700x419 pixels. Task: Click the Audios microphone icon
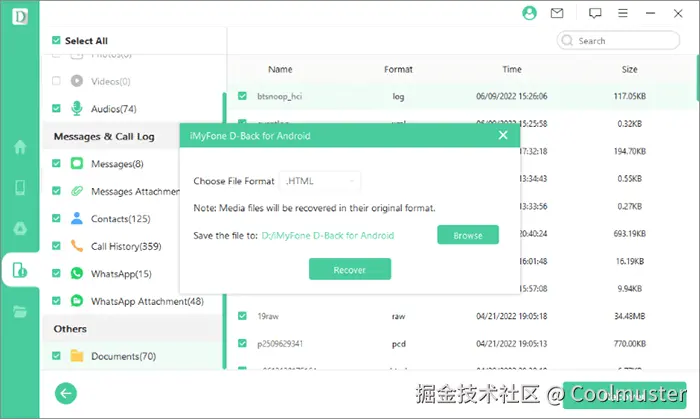pyautogui.click(x=77, y=108)
